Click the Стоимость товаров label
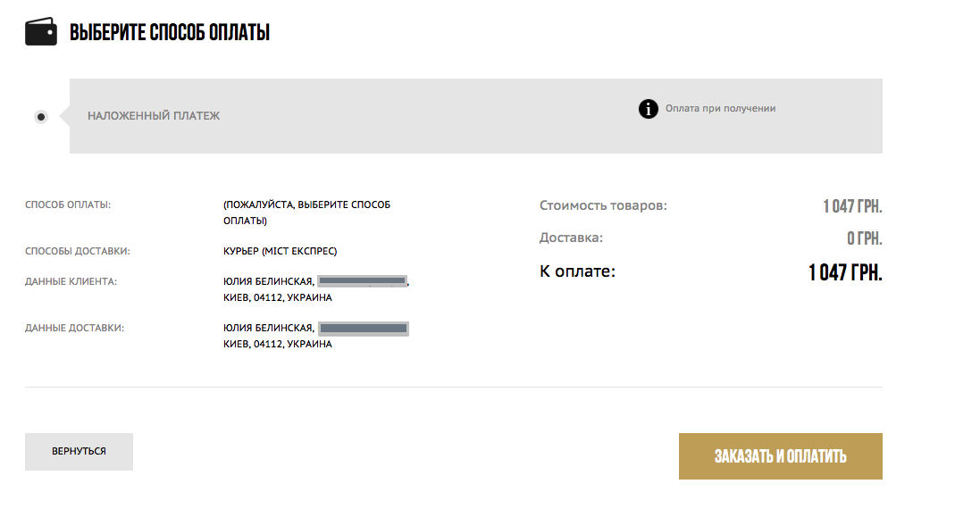The image size is (980, 509). point(603,206)
